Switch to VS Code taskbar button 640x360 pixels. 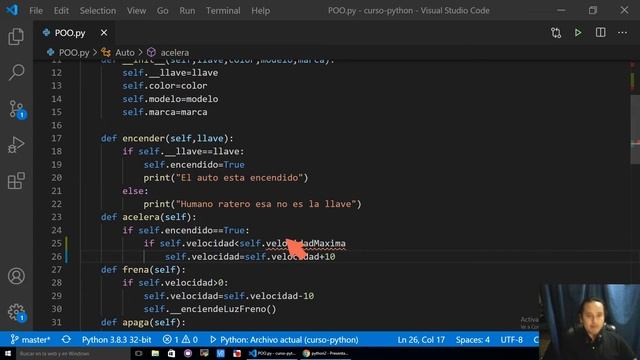(272, 353)
